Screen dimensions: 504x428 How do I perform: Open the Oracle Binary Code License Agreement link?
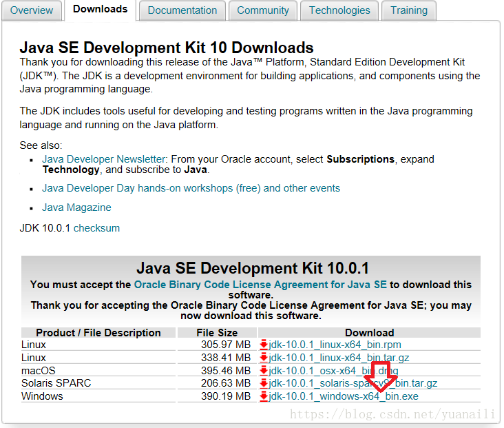(x=260, y=285)
